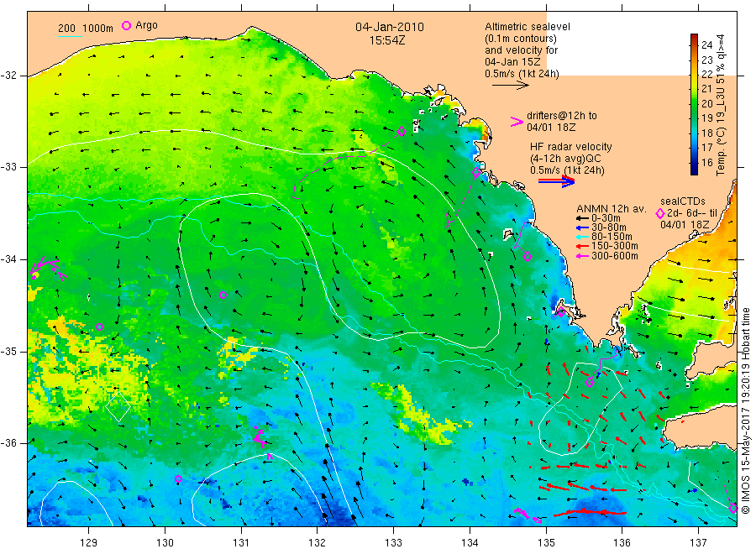The image size is (756, 554).
Task: Click the seal CTD diamond near 137.4E 36.7S
Action: tap(732, 508)
